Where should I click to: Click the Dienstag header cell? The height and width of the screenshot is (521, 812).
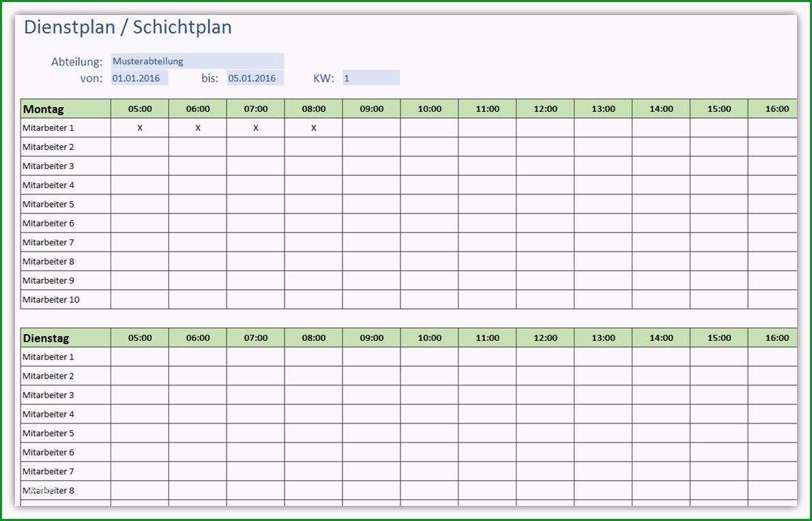click(x=66, y=338)
